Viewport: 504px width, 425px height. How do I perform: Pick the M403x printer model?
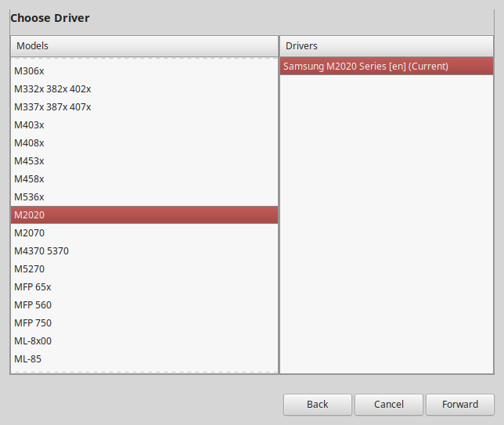tap(30, 124)
